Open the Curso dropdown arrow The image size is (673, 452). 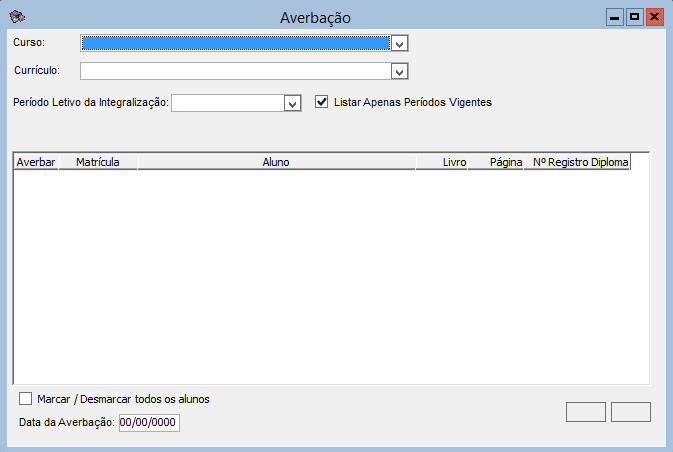399,44
